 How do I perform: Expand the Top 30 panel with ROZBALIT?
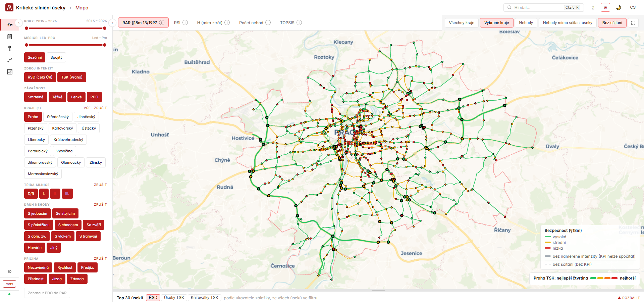629,298
